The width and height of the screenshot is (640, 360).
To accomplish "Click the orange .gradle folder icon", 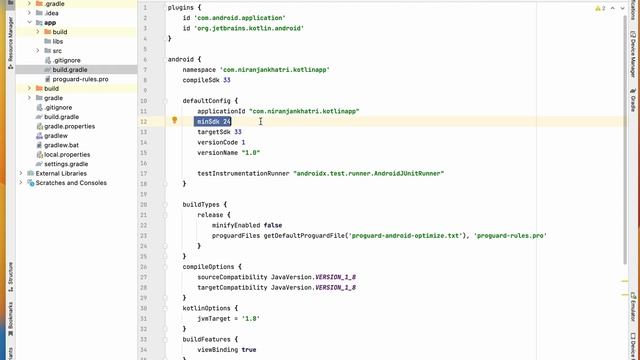I will pyautogui.click(x=39, y=4).
